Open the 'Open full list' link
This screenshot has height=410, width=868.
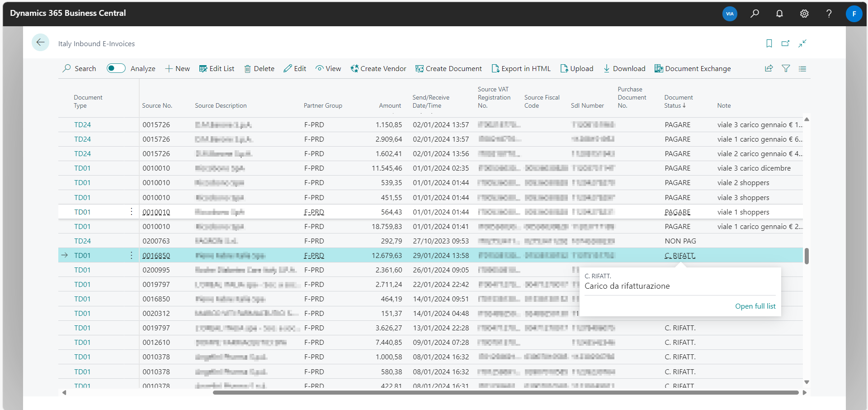755,306
